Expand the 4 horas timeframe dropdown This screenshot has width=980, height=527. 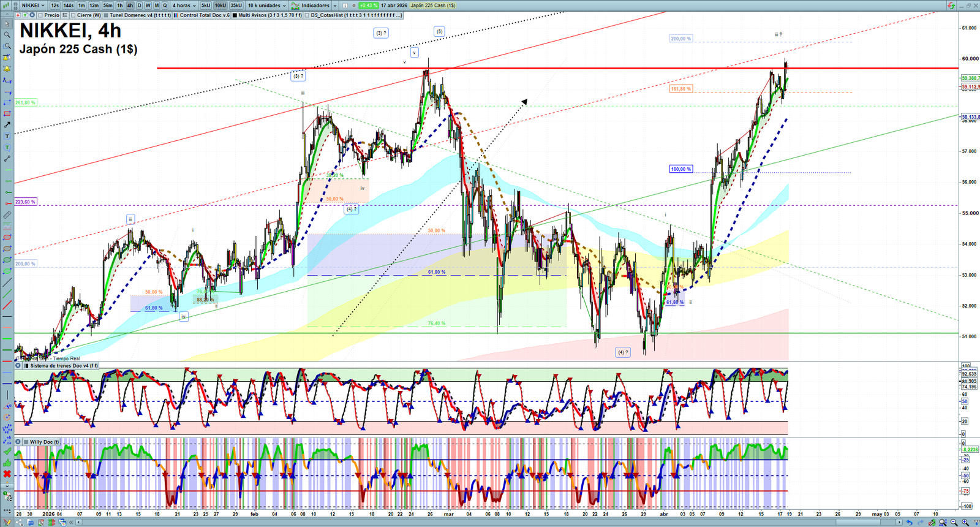pos(184,6)
